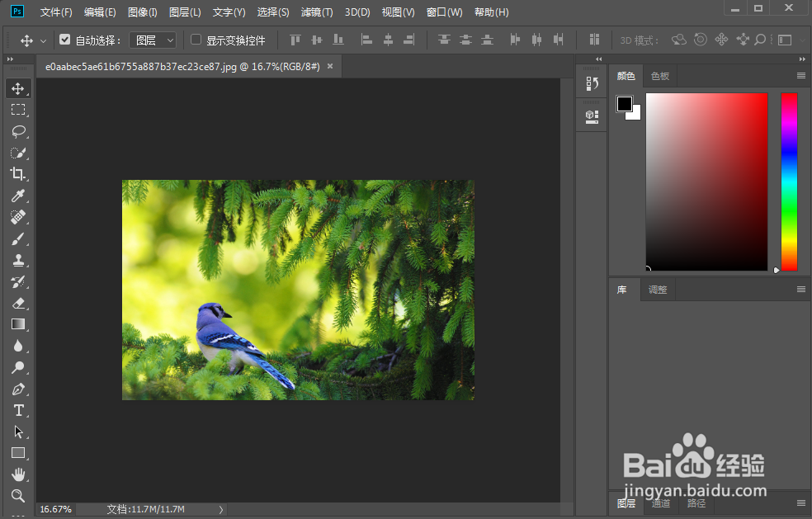This screenshot has height=519, width=812.
Task: Select the History Brush tool
Action: [18, 281]
